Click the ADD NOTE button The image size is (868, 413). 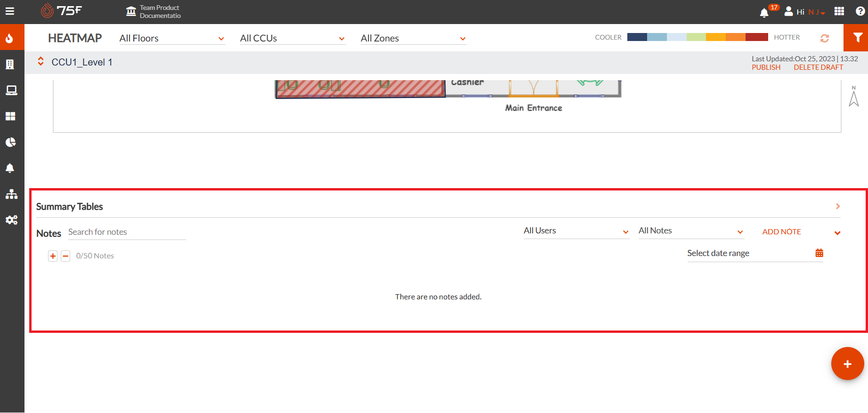(x=781, y=232)
